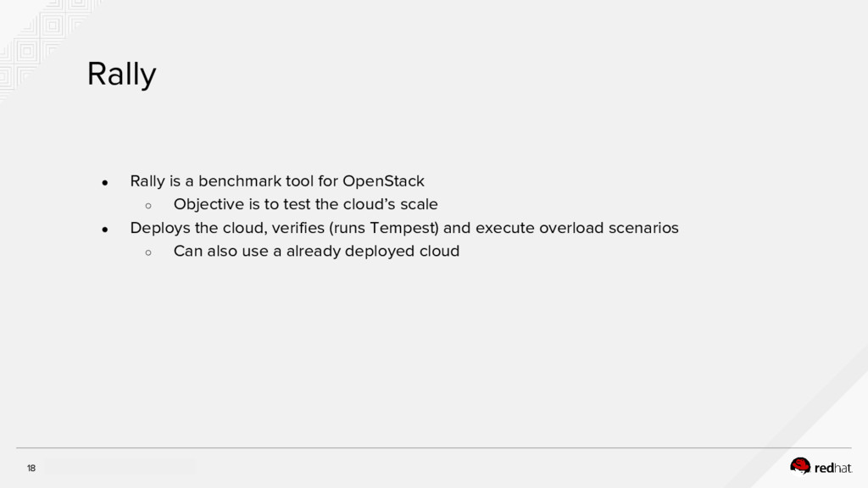Click the solid bullet before Deploys line

click(x=104, y=229)
